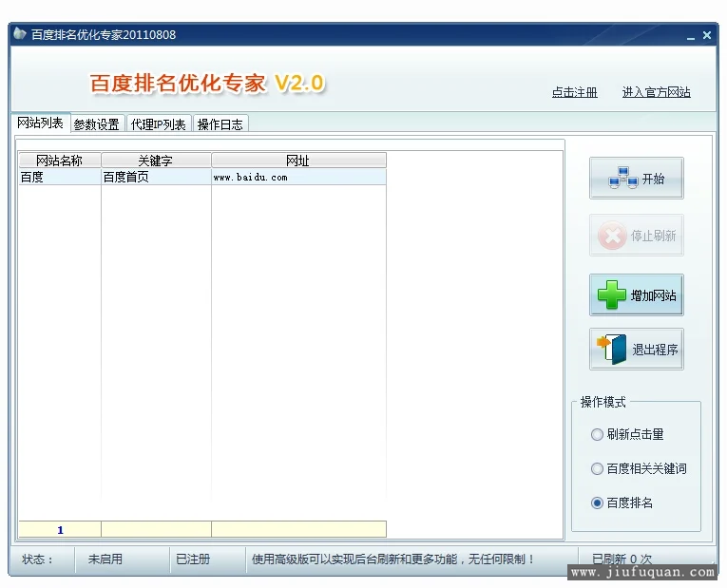Select the 刷新点击量 radio option
Image resolution: width=727 pixels, height=588 pixels.
pyautogui.click(x=597, y=434)
